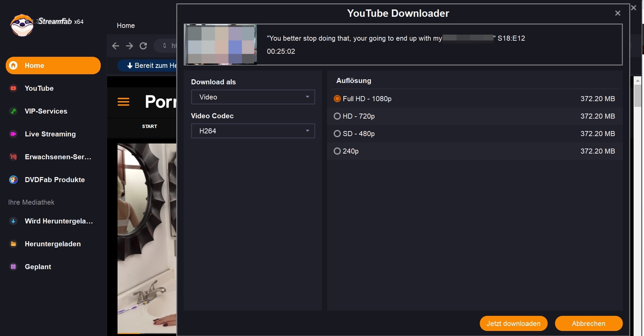
Task: Open the Video Codec H264 dropdown
Action: [x=253, y=131]
